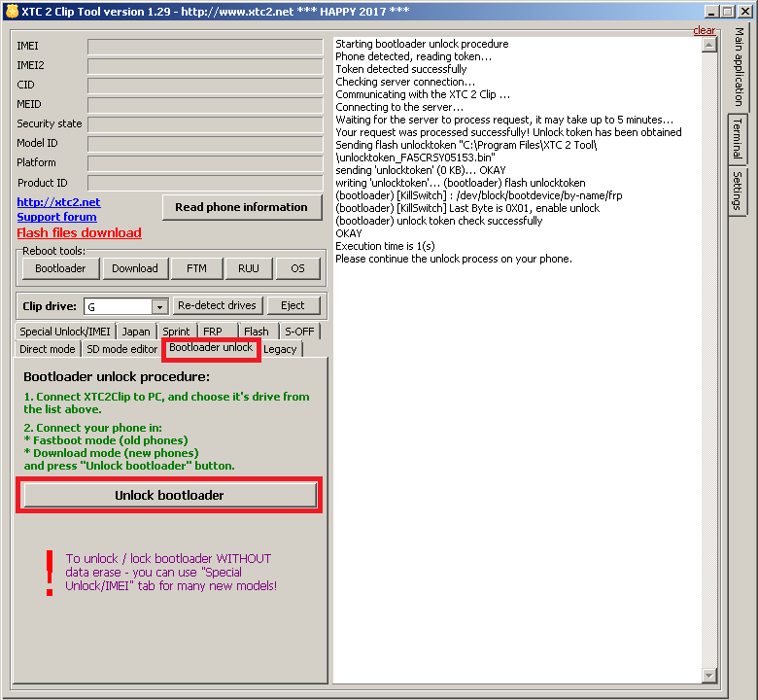Open the Settings side tab
The height and width of the screenshot is (700, 758).
coord(738,192)
